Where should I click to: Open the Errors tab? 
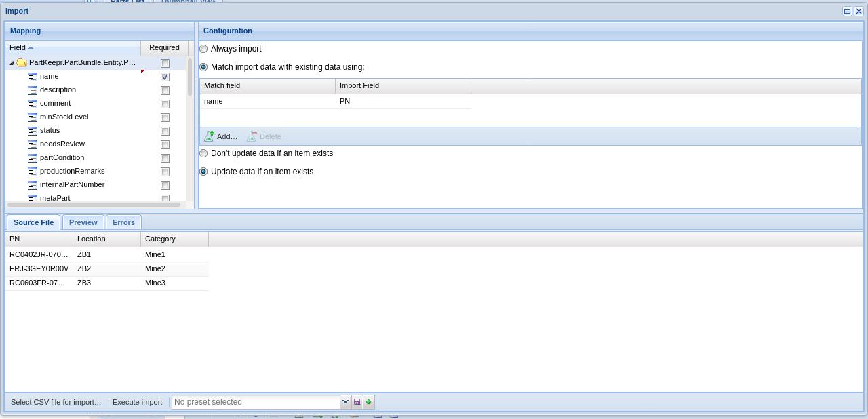pyautogui.click(x=123, y=222)
